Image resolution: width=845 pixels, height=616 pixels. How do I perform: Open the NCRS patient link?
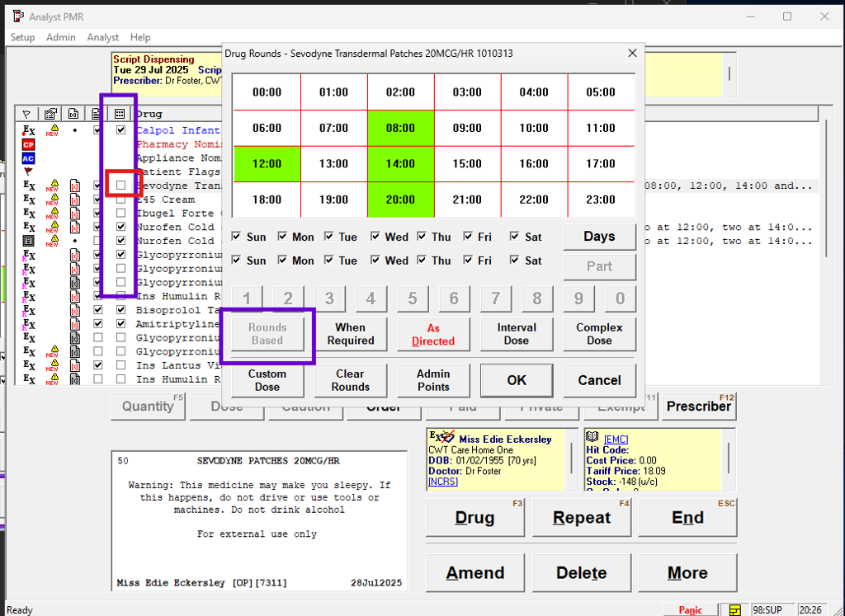point(444,481)
